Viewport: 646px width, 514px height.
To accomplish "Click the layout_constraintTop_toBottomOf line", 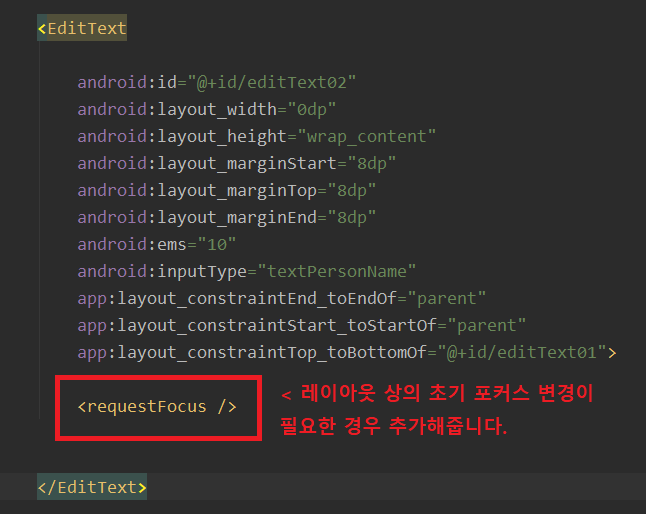I will 347,353.
